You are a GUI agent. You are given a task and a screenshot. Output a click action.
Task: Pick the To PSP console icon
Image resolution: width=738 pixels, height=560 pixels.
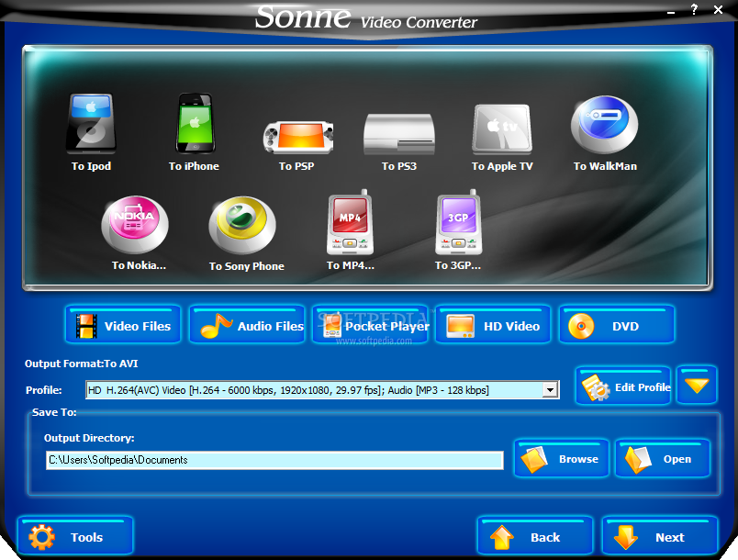298,137
